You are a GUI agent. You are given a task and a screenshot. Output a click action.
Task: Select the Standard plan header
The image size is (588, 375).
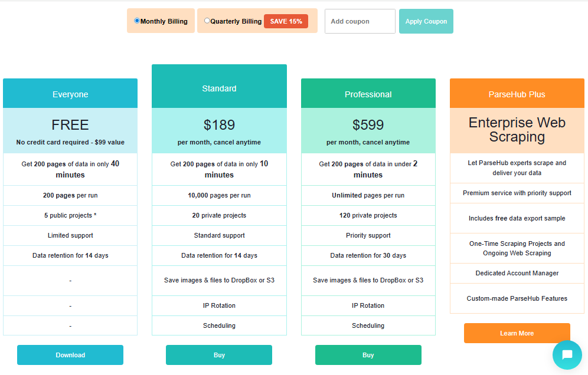(x=219, y=88)
